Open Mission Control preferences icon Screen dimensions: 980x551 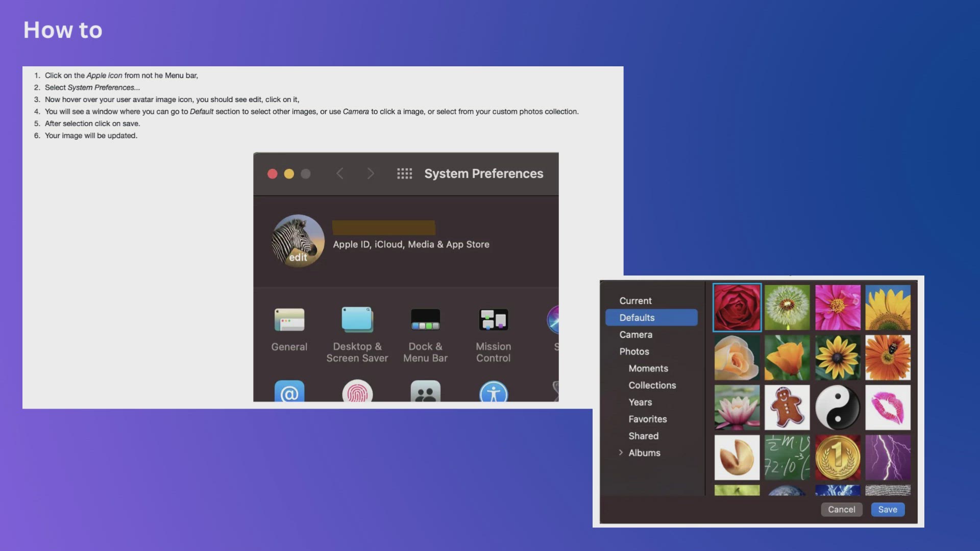(x=493, y=320)
